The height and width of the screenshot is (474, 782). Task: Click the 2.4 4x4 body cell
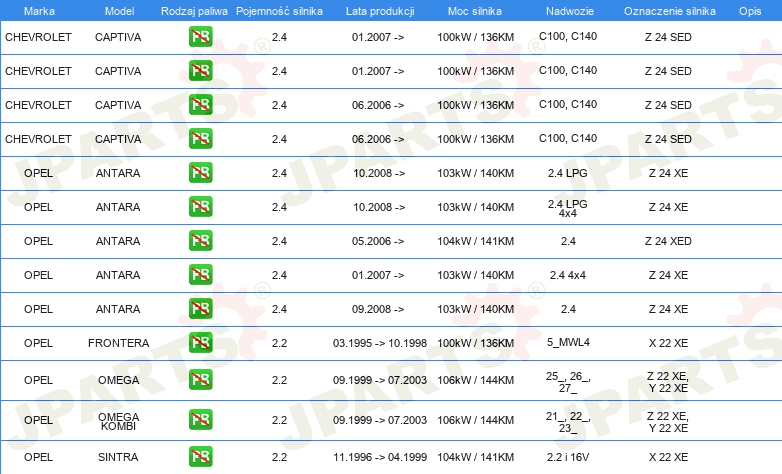click(568, 275)
